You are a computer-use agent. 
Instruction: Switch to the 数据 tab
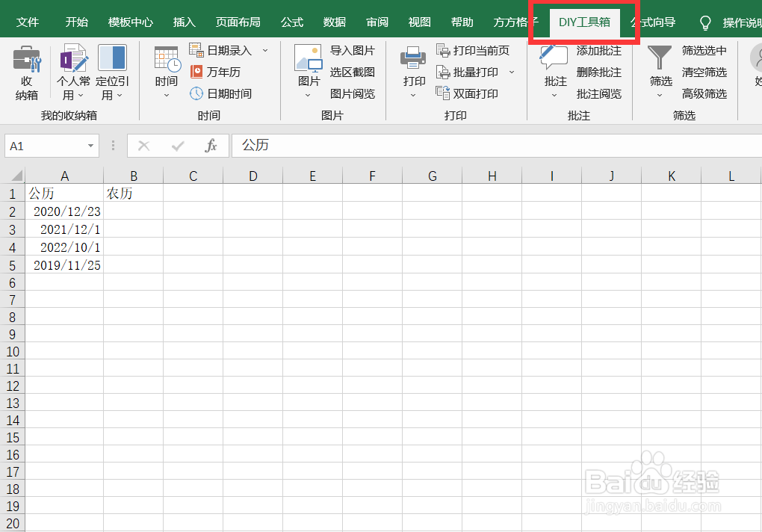point(335,22)
